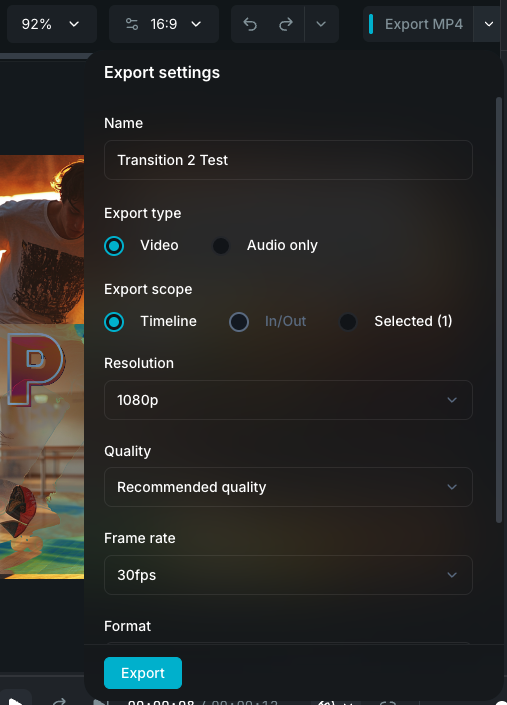Edit the Name field 'Transition 2 Test'

pos(288,160)
